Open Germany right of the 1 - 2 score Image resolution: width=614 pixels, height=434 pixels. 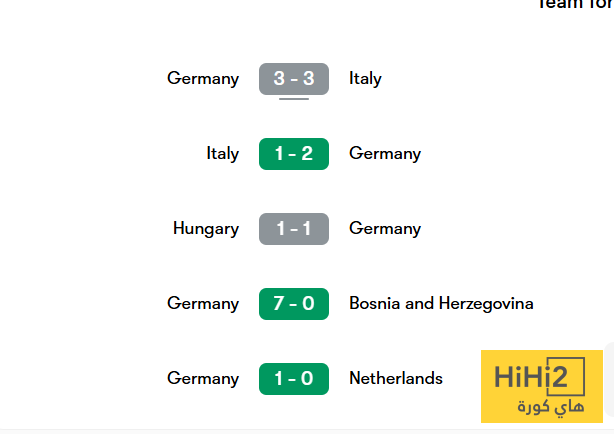(385, 153)
